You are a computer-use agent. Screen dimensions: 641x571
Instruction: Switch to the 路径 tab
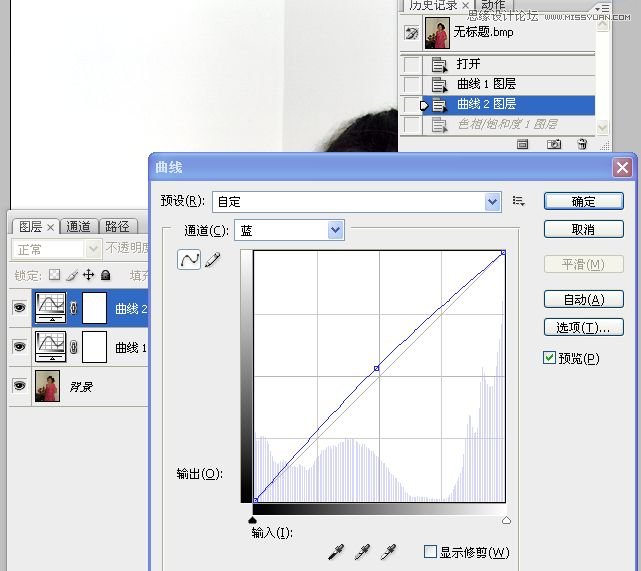pyautogui.click(x=117, y=226)
